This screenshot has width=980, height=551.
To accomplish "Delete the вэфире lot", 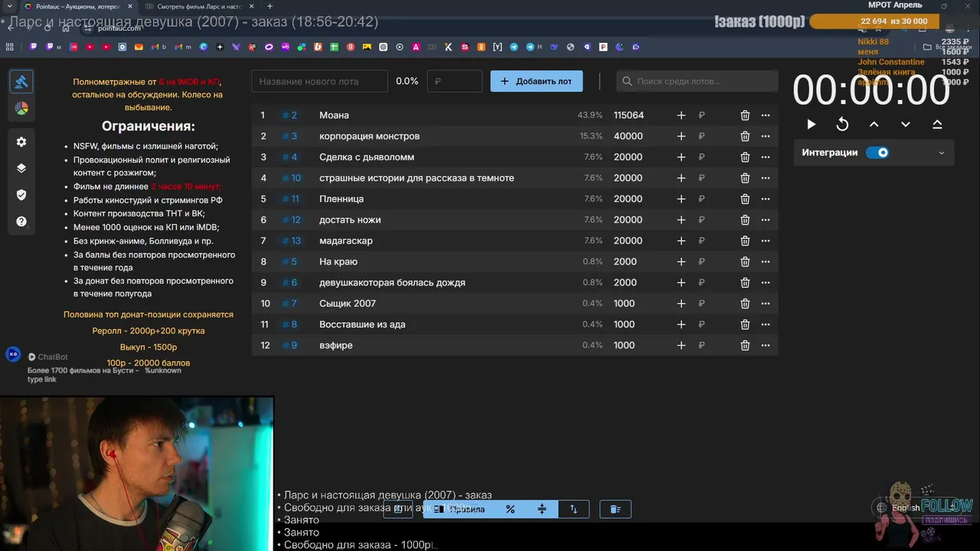I will (x=745, y=346).
